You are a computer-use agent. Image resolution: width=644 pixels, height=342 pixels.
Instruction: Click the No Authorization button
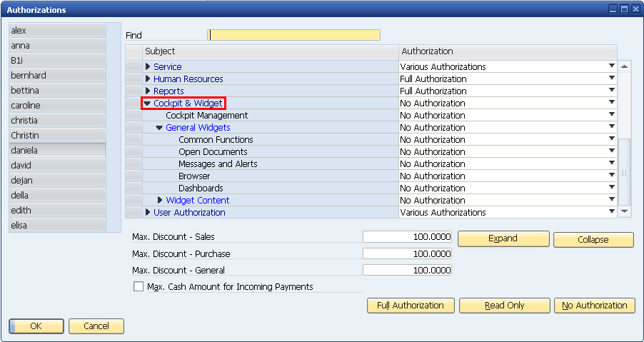point(594,306)
